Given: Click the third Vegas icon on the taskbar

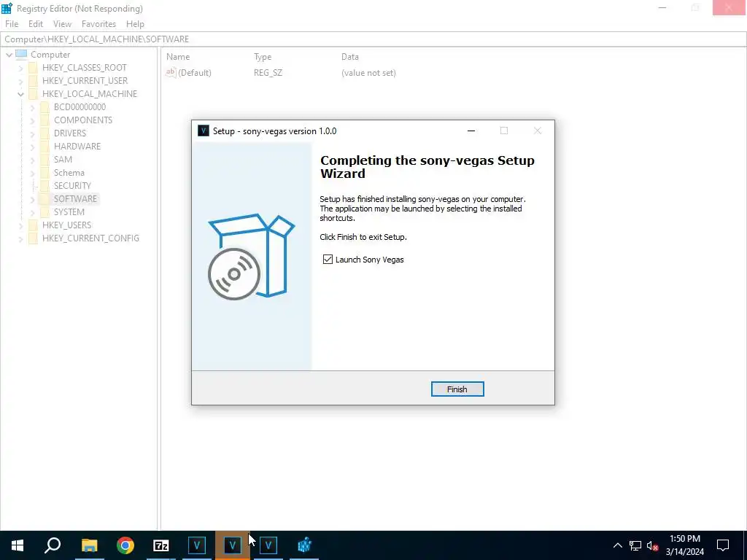Looking at the screenshot, I should [268, 545].
